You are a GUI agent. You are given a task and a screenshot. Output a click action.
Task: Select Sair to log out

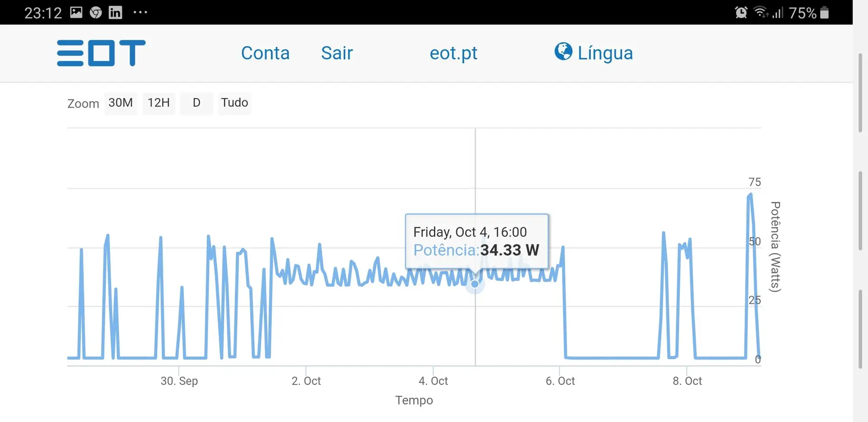coord(337,53)
